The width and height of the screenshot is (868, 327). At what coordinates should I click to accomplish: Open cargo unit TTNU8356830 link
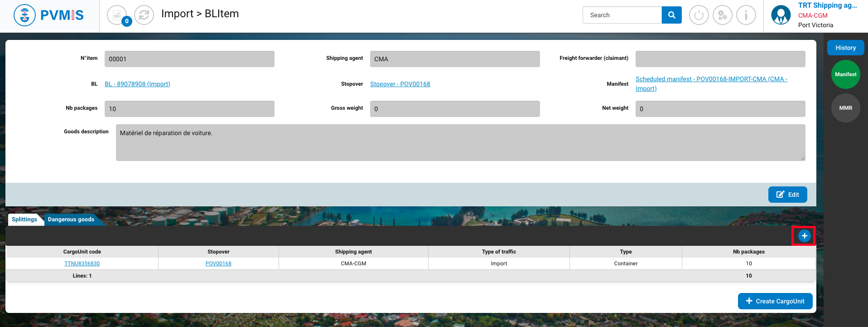(x=82, y=264)
